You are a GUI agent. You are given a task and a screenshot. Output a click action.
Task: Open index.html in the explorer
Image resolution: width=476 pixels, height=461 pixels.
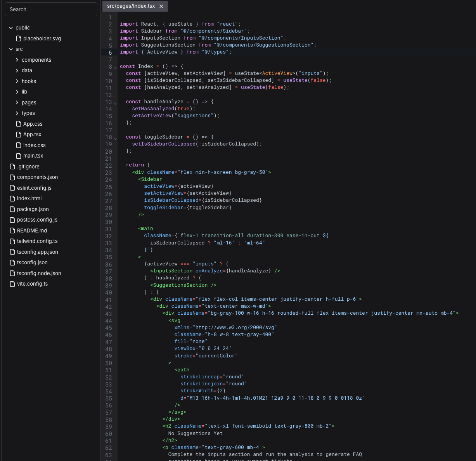29,198
